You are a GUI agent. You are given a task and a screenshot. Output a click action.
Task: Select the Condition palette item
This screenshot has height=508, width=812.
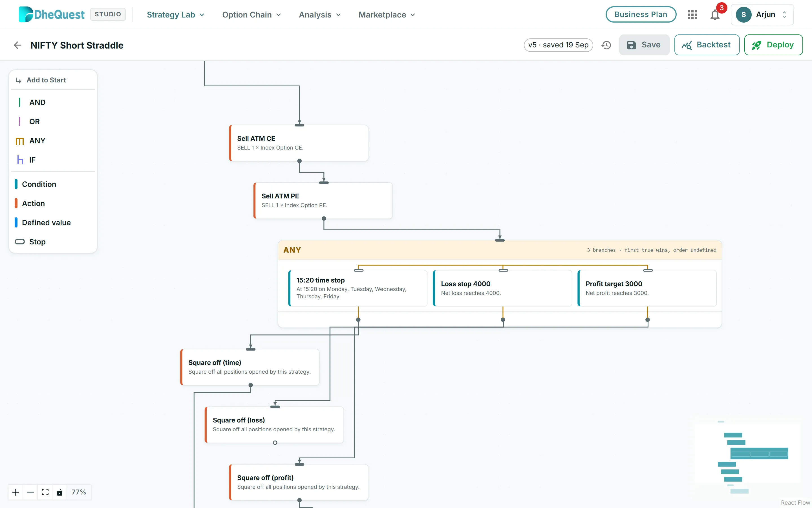tap(53, 184)
